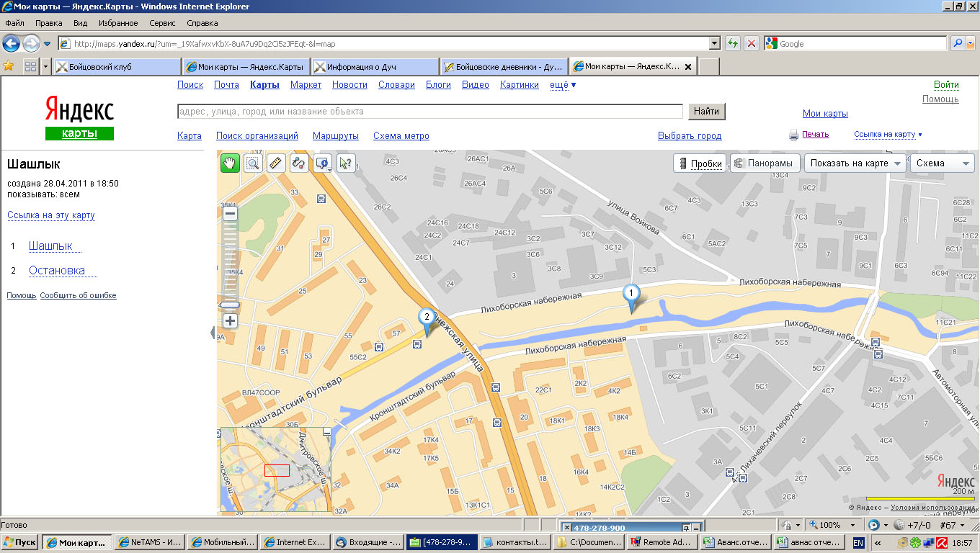This screenshot has width=980, height=553.
Task: Select the Остановка placemark in list
Action: pyautogui.click(x=57, y=271)
